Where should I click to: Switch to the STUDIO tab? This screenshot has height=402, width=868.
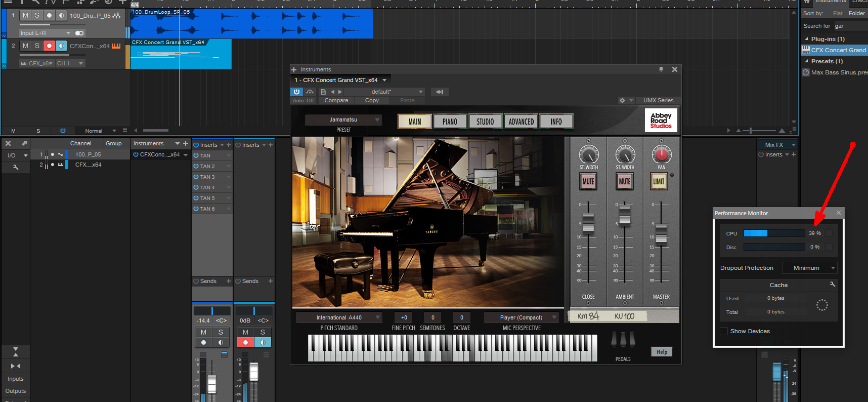pos(485,122)
